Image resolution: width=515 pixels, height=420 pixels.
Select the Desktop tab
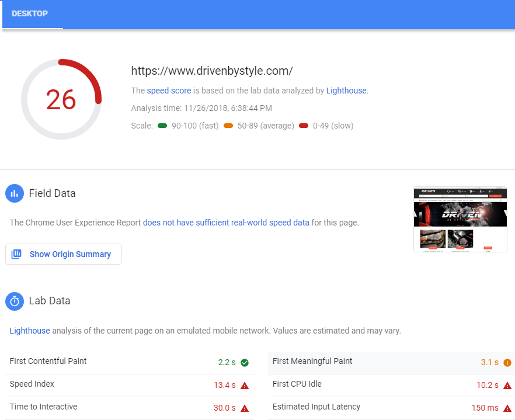click(30, 13)
